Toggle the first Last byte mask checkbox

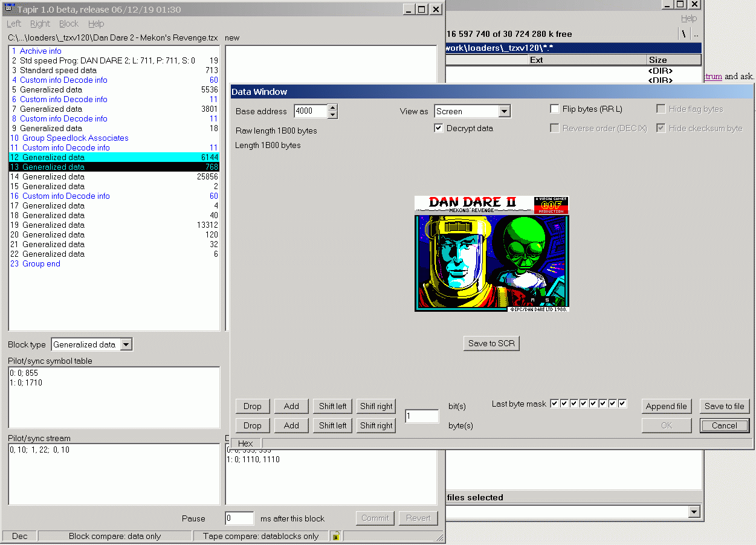555,404
